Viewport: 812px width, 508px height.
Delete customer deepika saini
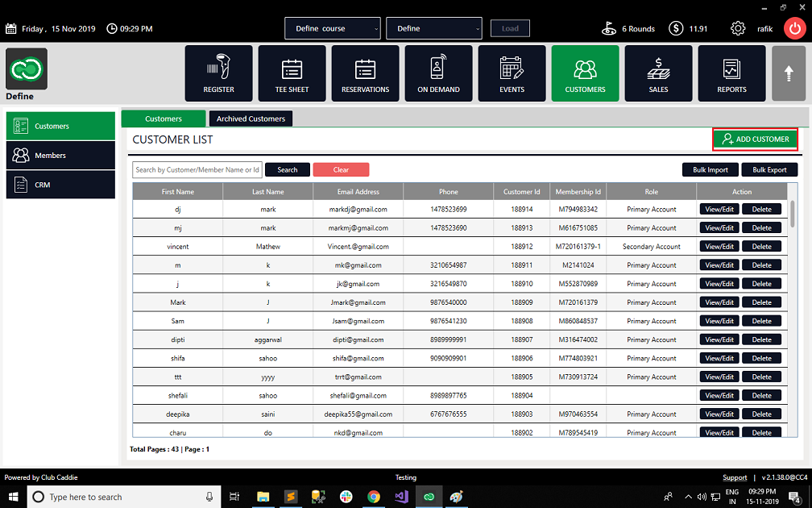[762, 414]
